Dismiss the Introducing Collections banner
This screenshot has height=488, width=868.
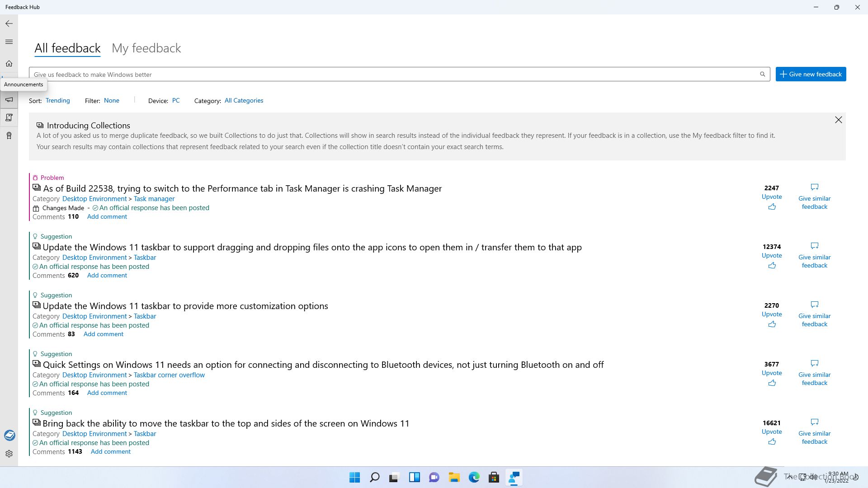click(x=838, y=120)
